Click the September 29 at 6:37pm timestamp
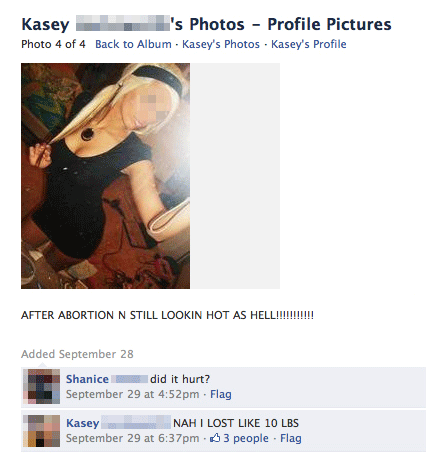432x463 pixels. 132,438
